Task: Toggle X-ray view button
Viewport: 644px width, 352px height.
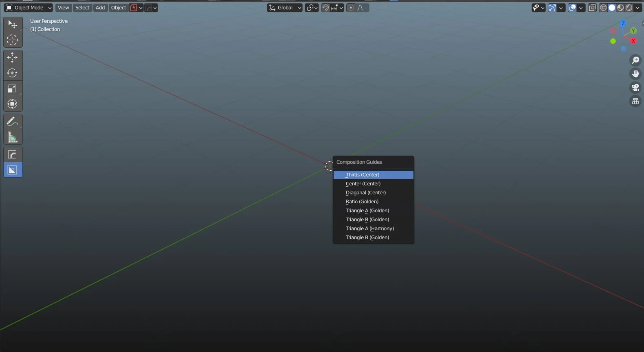Action: [x=592, y=8]
